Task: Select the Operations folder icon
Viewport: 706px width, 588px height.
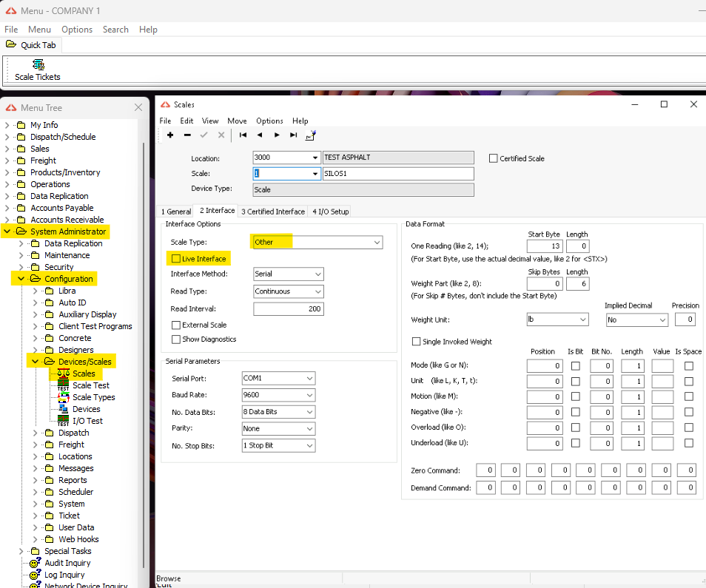Action: (21, 184)
